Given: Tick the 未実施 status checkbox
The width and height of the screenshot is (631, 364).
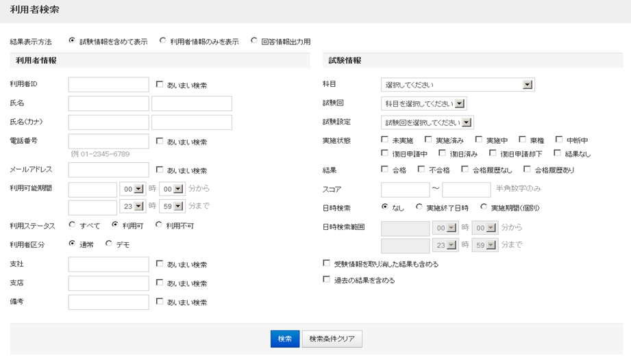Looking at the screenshot, I should 384,140.
